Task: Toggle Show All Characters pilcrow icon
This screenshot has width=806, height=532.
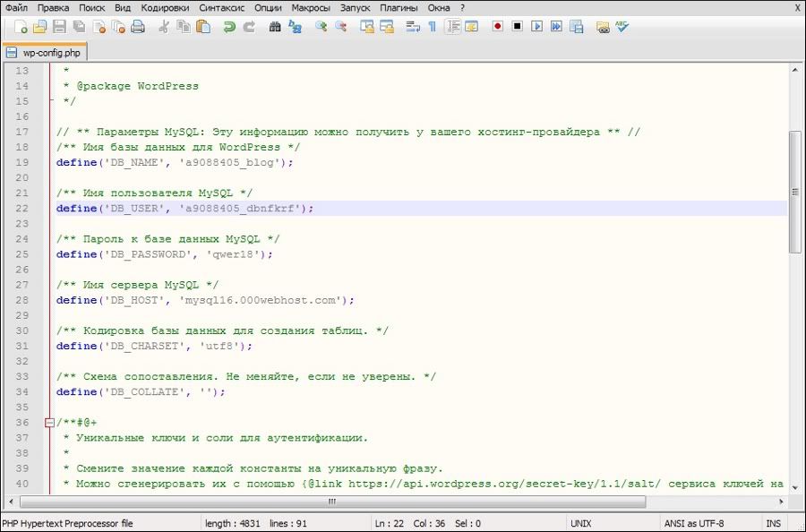Action: [x=433, y=27]
